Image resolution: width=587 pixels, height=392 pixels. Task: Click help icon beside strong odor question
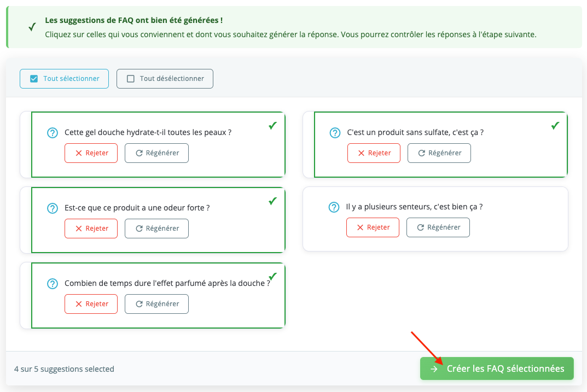coord(53,208)
